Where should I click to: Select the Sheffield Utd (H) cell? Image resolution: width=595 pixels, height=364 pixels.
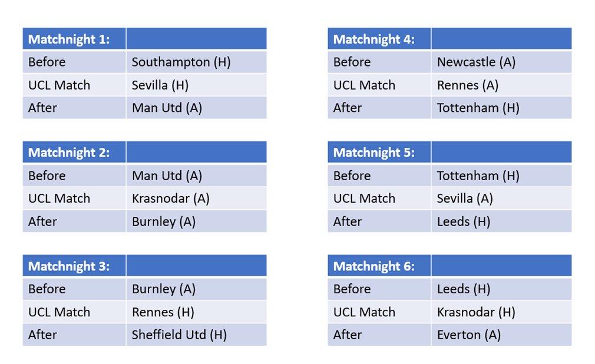tap(179, 335)
